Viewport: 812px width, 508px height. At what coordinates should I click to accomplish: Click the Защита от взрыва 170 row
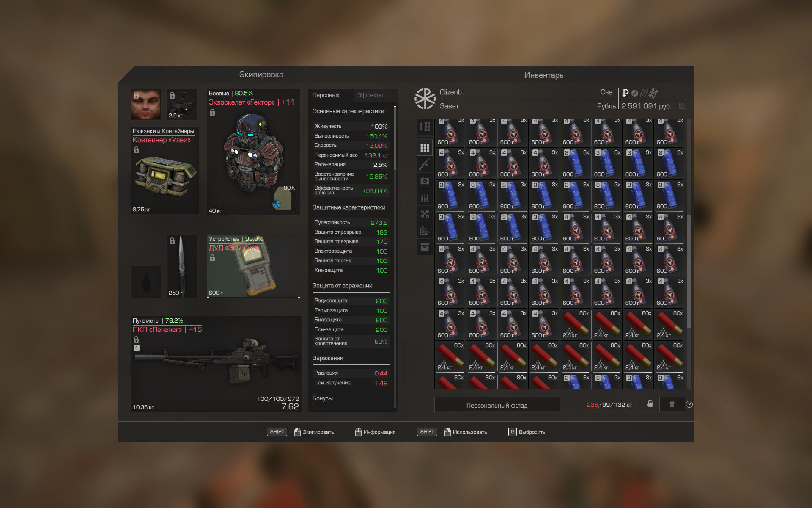[x=351, y=241]
